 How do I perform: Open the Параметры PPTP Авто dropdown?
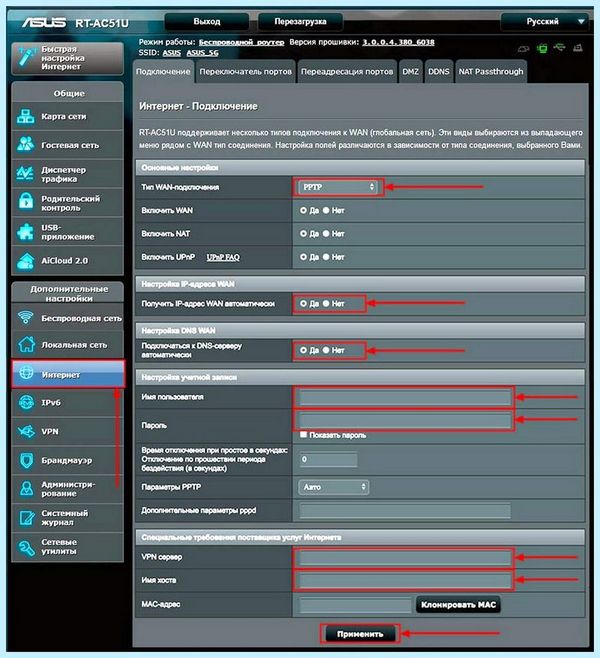[334, 487]
